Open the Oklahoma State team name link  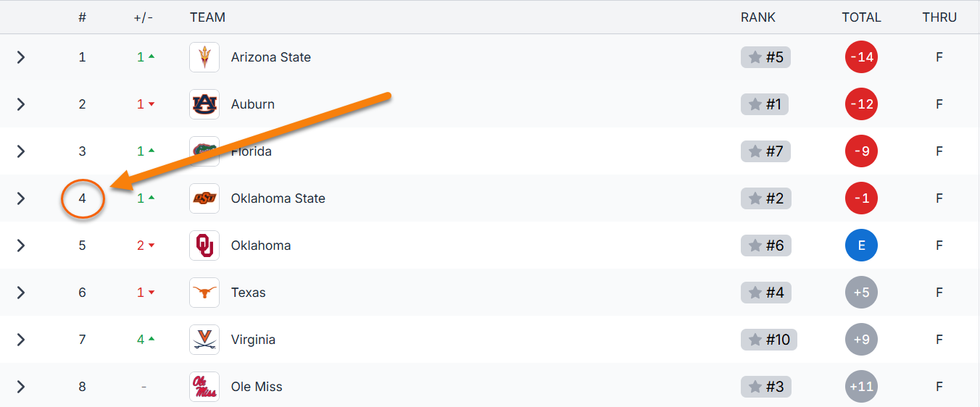tap(278, 198)
